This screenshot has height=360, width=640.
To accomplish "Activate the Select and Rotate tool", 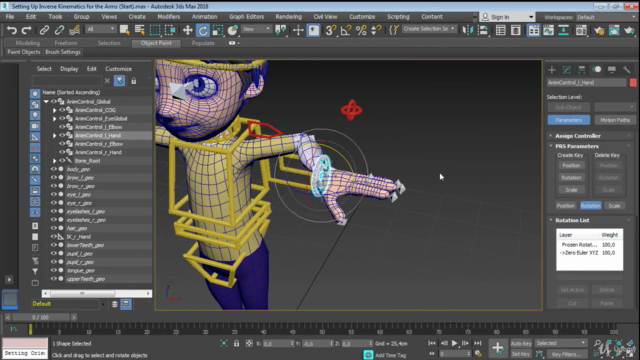I will pos(203,30).
